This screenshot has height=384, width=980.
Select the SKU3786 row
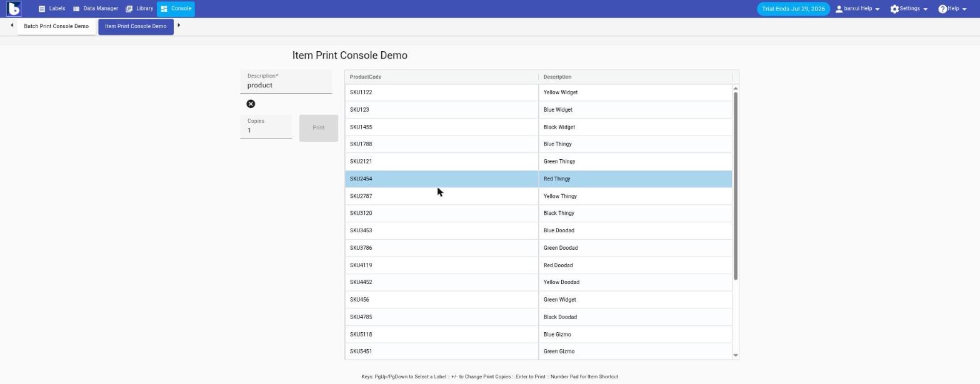(538, 248)
